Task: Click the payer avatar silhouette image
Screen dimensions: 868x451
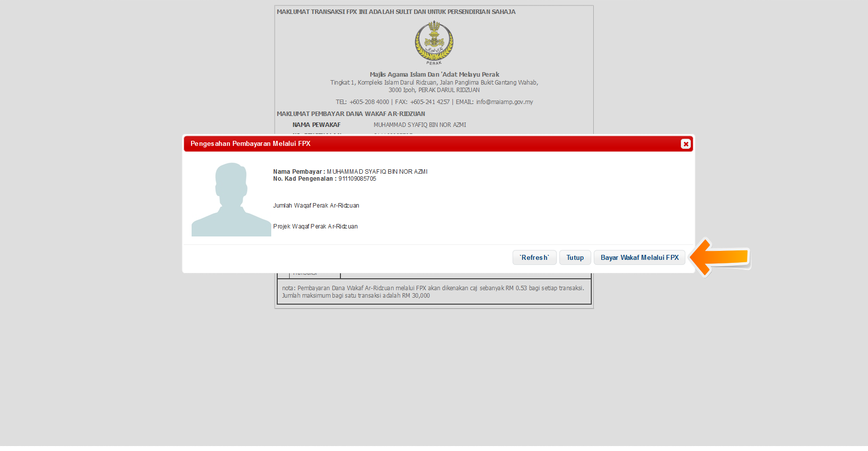Action: click(x=231, y=199)
